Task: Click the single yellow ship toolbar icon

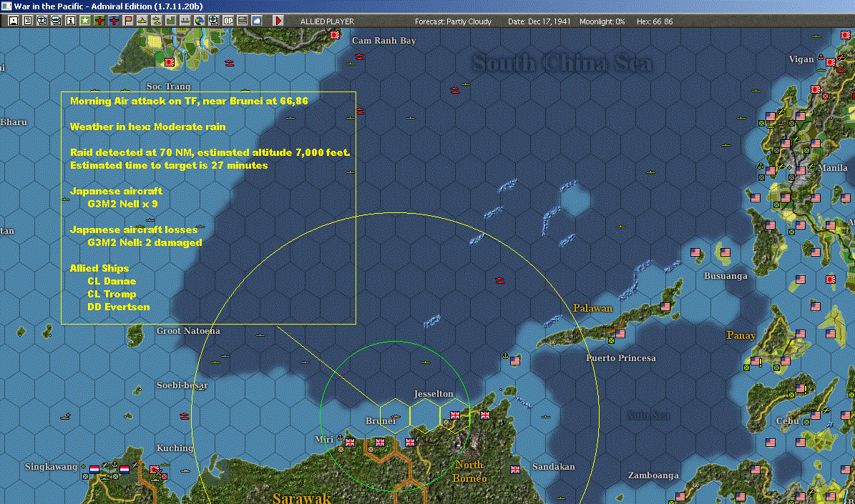Action: [142, 21]
